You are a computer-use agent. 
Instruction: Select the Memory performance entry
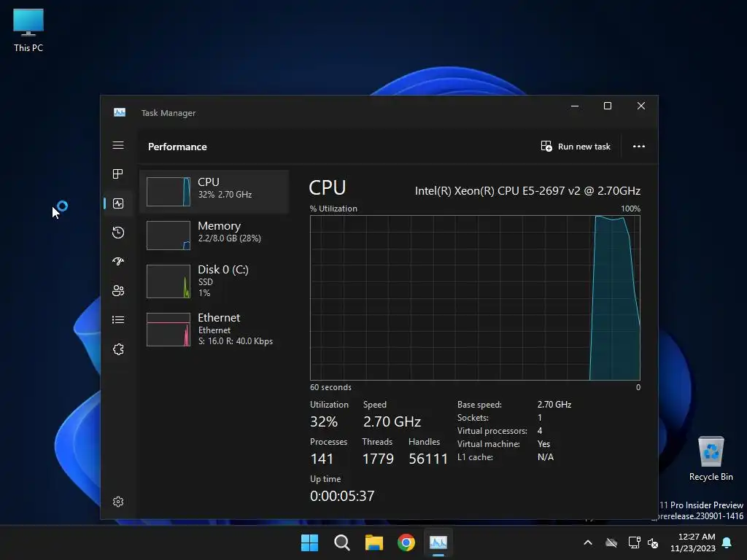214,236
